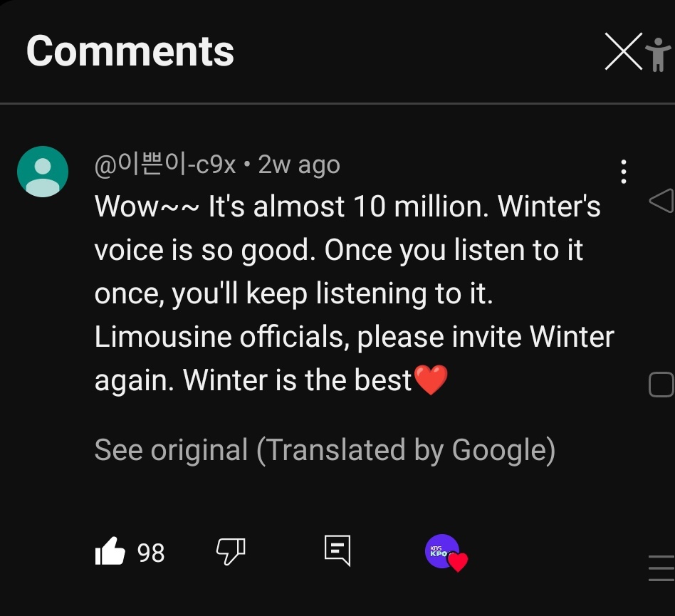Screen dimensions: 675x616
Task: Tap the Android recent apps lines button
Action: coord(661,568)
